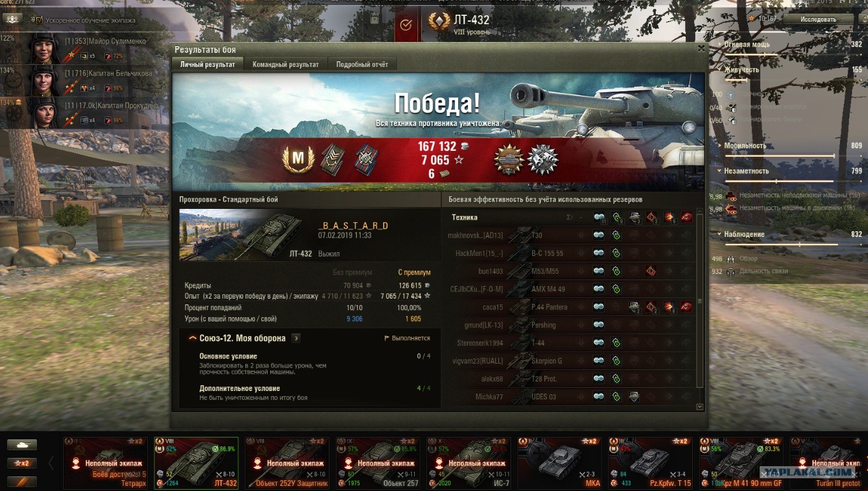Click the red personal mission checkmark flag
Screen dimensions: 868x491
click(405, 25)
